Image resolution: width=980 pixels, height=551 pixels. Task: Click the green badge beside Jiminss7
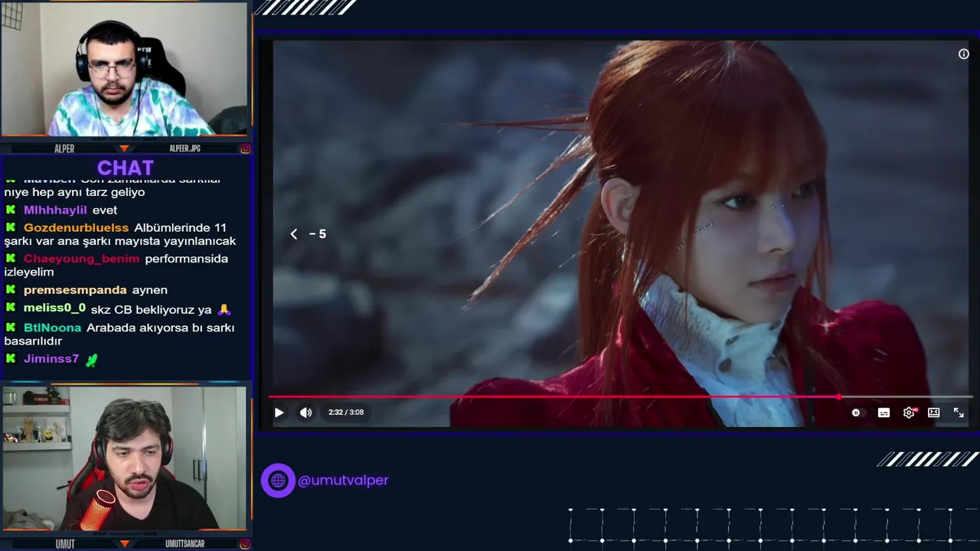[11, 358]
